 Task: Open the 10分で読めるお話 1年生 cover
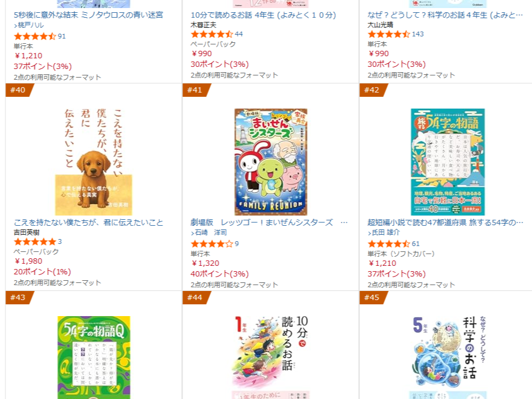271,358
